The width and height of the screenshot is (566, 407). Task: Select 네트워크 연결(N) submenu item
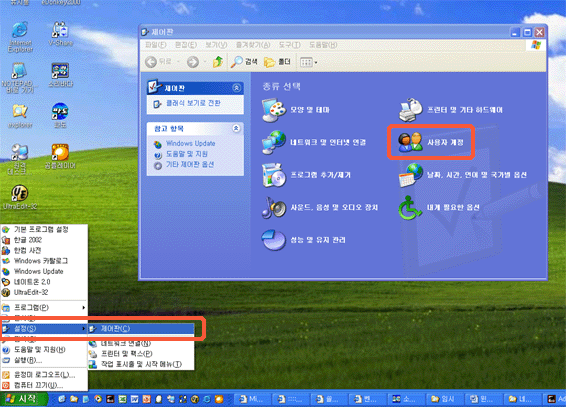(x=141, y=343)
